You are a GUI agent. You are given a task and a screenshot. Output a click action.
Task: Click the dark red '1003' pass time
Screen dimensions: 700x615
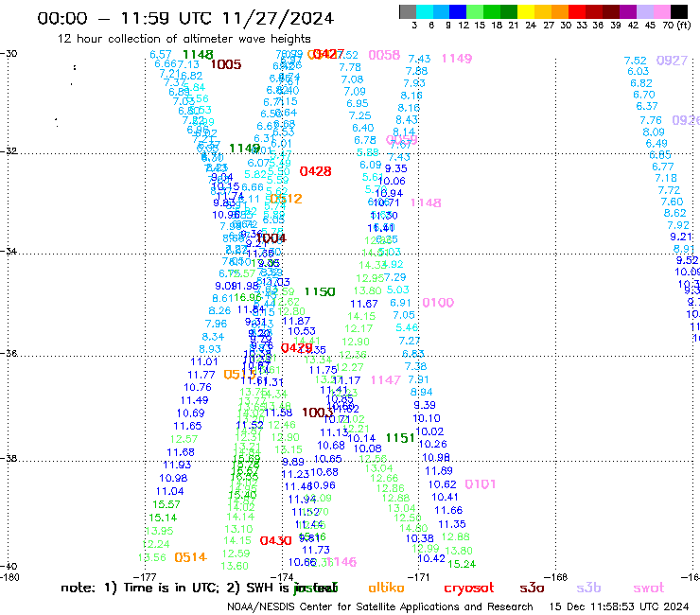click(318, 413)
